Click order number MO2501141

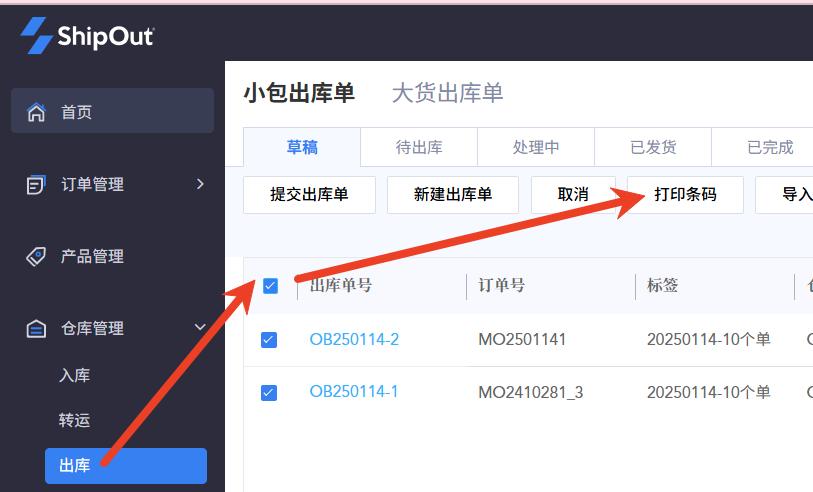[522, 340]
